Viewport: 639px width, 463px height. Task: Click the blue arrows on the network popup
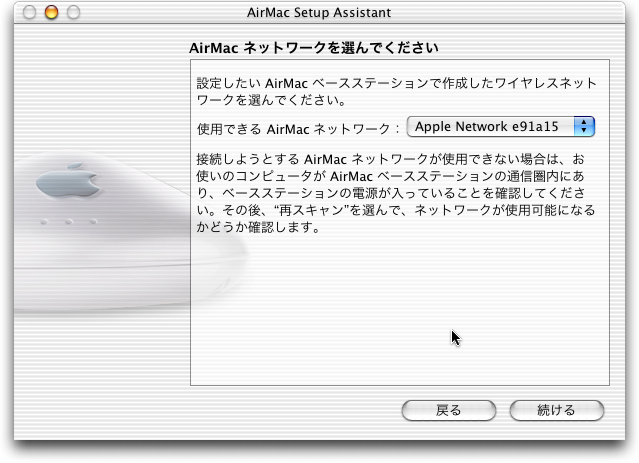[584, 127]
